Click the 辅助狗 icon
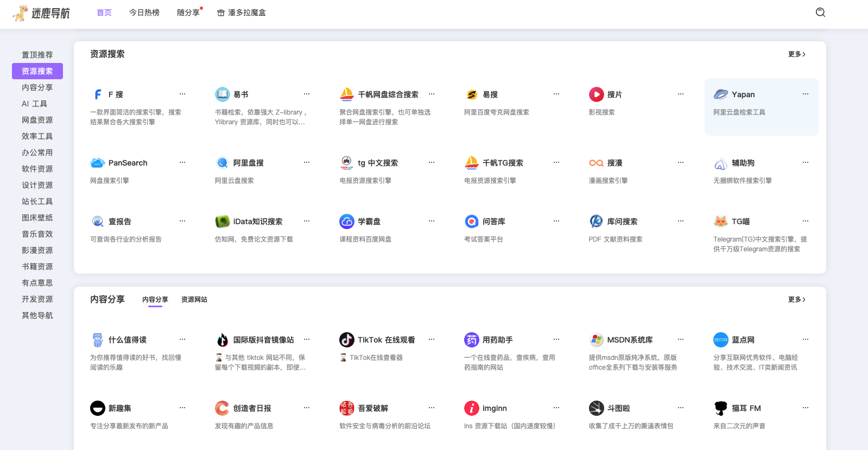868x450 pixels. click(721, 163)
